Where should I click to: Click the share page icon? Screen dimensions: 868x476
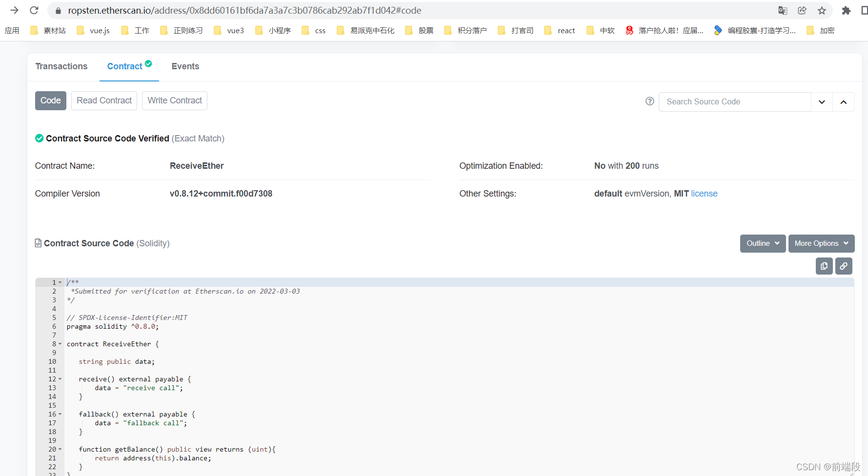tap(802, 10)
